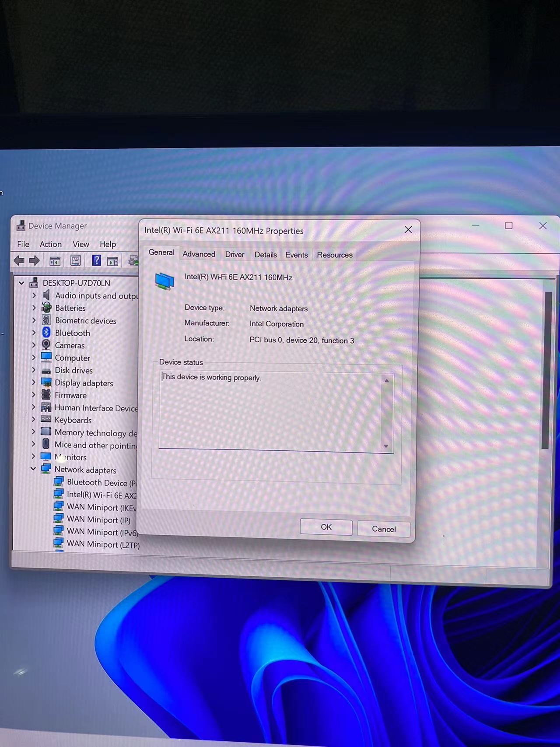Select the Cameras category icon
The width and height of the screenshot is (560, 747).
pyautogui.click(x=46, y=344)
